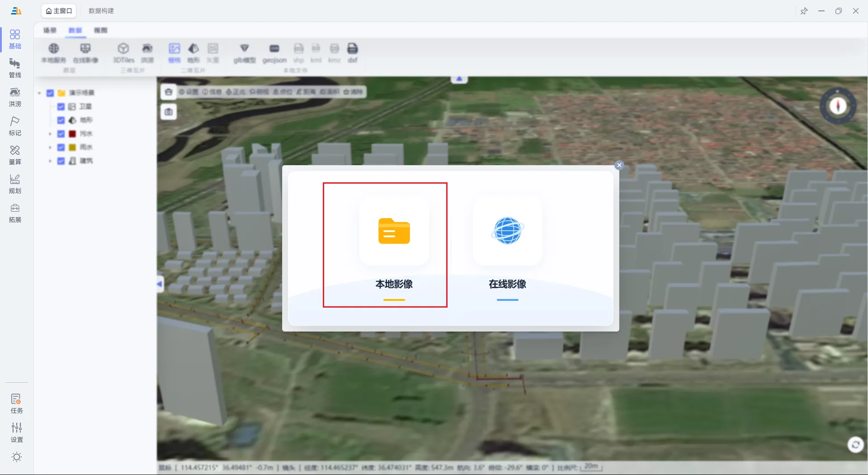Click the compass in the map view
Viewport: 868px width, 475px height.
click(x=838, y=106)
